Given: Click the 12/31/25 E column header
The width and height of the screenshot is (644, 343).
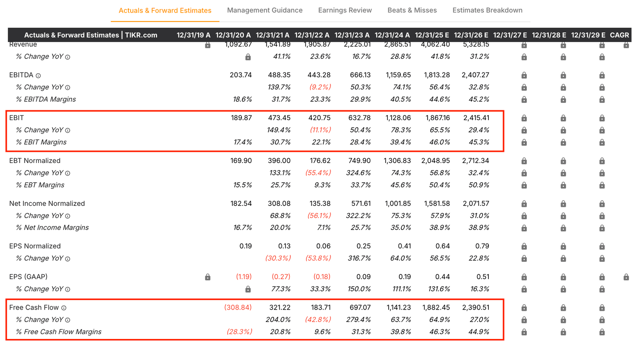Looking at the screenshot, I should pos(432,35).
